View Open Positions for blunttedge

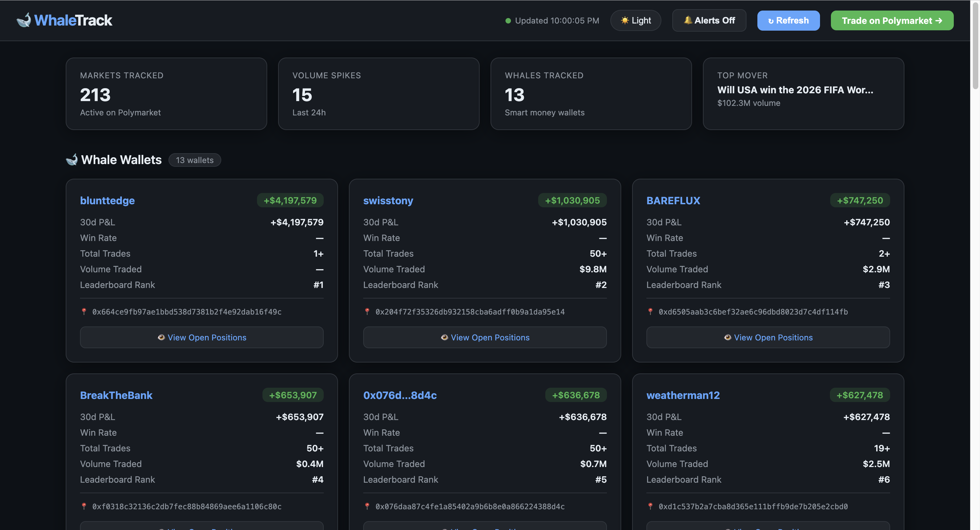click(x=202, y=337)
